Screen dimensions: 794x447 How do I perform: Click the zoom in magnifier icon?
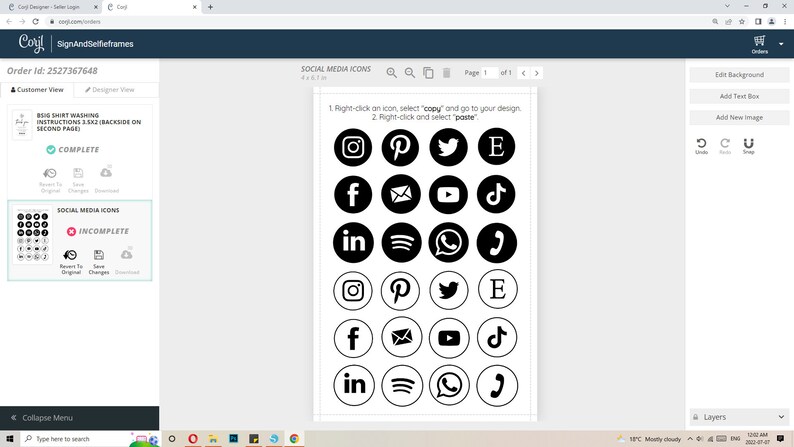[391, 73]
